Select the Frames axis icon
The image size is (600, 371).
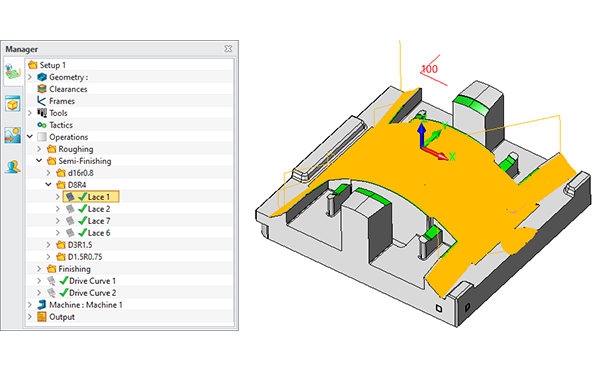[x=42, y=101]
